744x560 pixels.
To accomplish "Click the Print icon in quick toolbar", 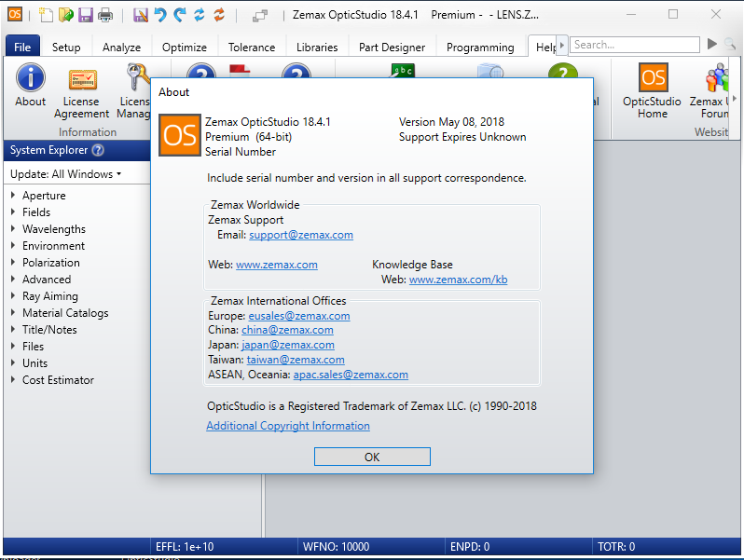I will click(x=105, y=15).
